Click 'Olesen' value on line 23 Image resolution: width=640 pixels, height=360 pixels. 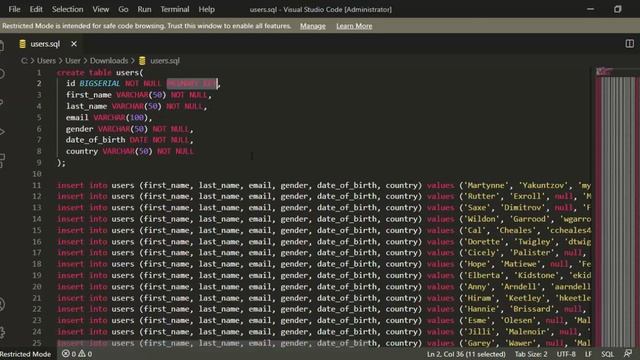coord(518,320)
